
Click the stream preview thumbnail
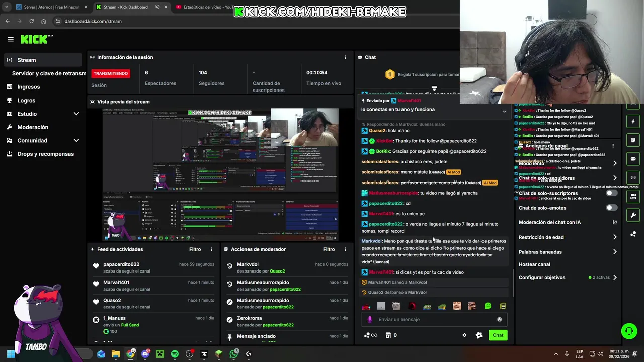(220, 174)
